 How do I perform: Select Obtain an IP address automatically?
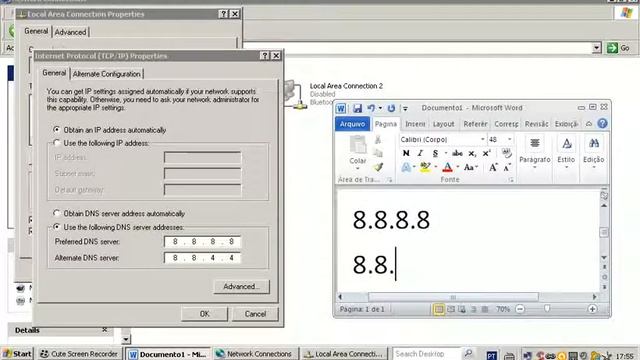coord(57,129)
